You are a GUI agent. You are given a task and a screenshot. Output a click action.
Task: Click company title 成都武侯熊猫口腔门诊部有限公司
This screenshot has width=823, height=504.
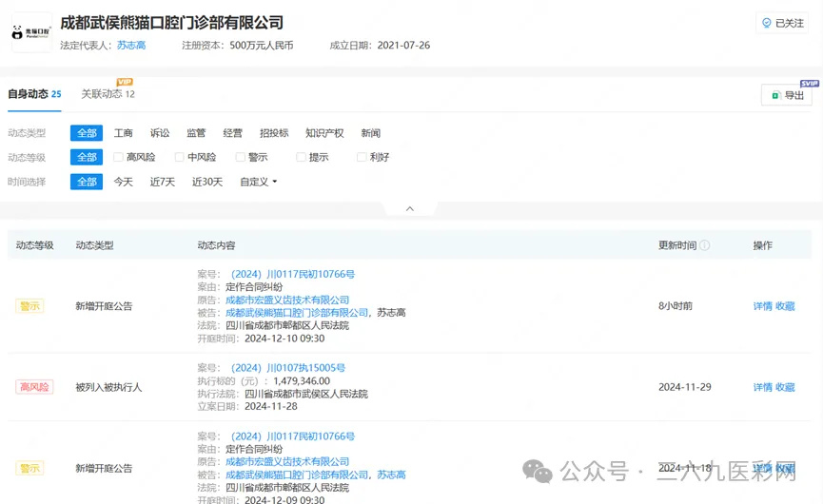171,23
